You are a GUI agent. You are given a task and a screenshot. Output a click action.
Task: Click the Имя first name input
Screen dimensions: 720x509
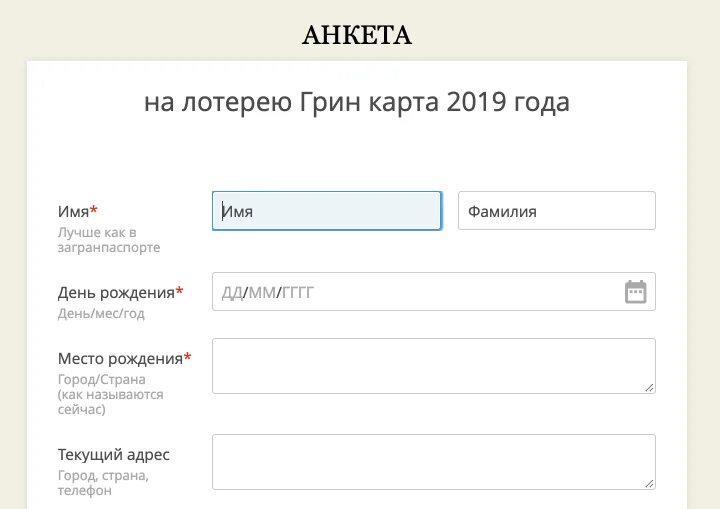coord(326,211)
